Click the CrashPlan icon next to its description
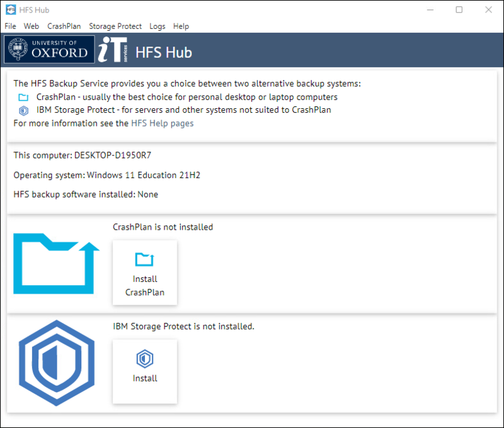The width and height of the screenshot is (504, 428). [23, 98]
